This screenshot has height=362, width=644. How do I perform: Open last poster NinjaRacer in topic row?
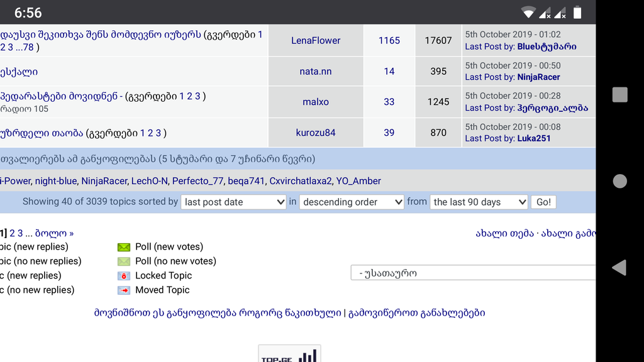[538, 77]
